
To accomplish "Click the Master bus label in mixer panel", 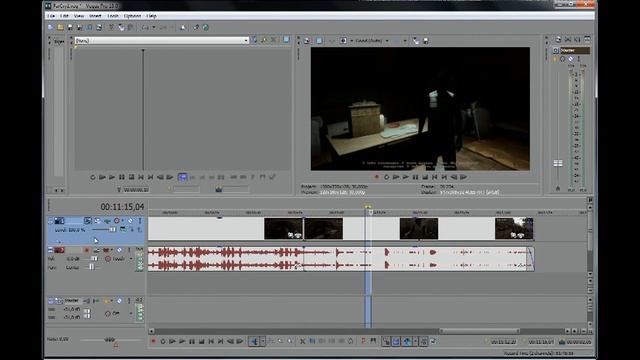I will pyautogui.click(x=574, y=50).
